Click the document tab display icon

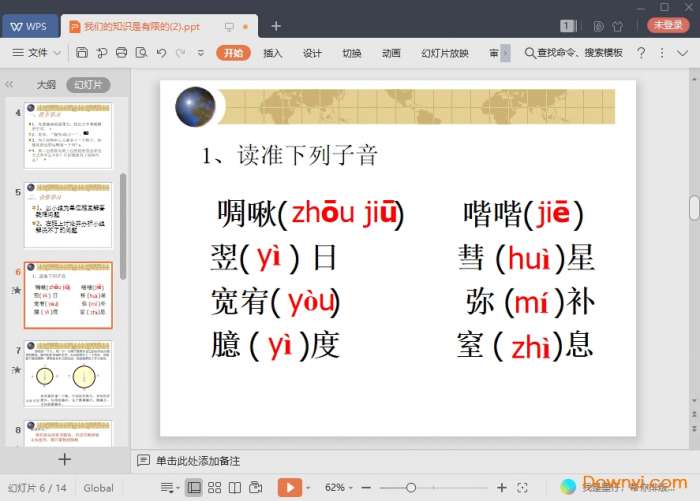pyautogui.click(x=229, y=27)
